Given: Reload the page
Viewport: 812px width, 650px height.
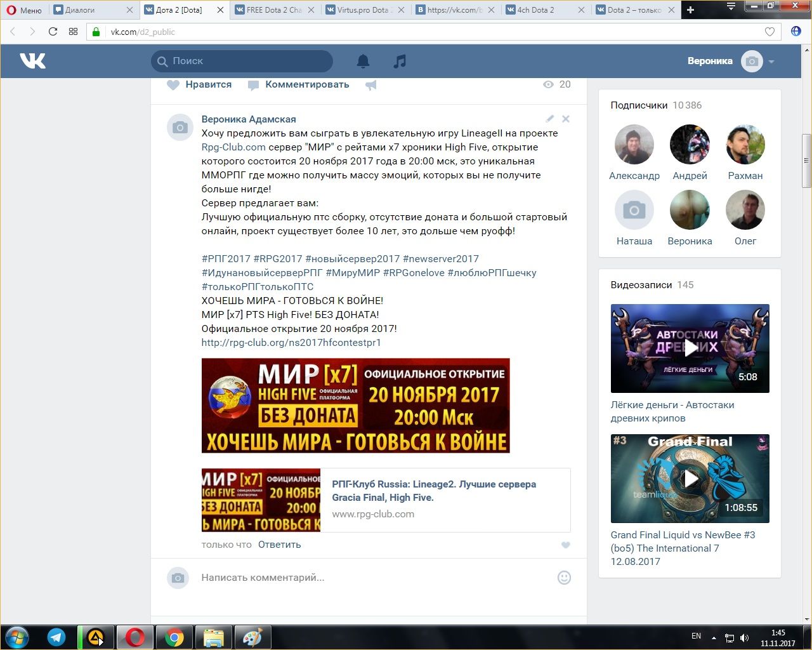Looking at the screenshot, I should click(53, 32).
